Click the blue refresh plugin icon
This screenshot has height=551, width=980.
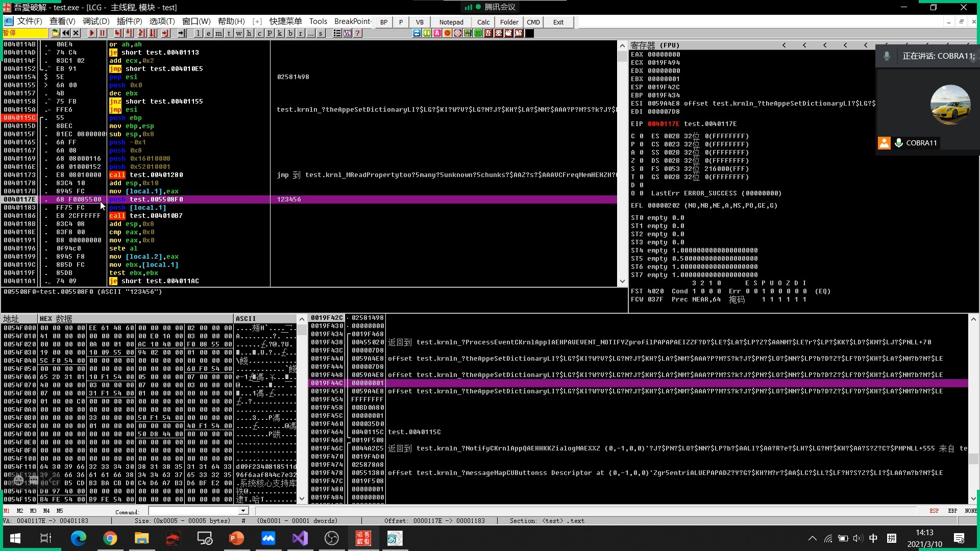[x=416, y=33]
